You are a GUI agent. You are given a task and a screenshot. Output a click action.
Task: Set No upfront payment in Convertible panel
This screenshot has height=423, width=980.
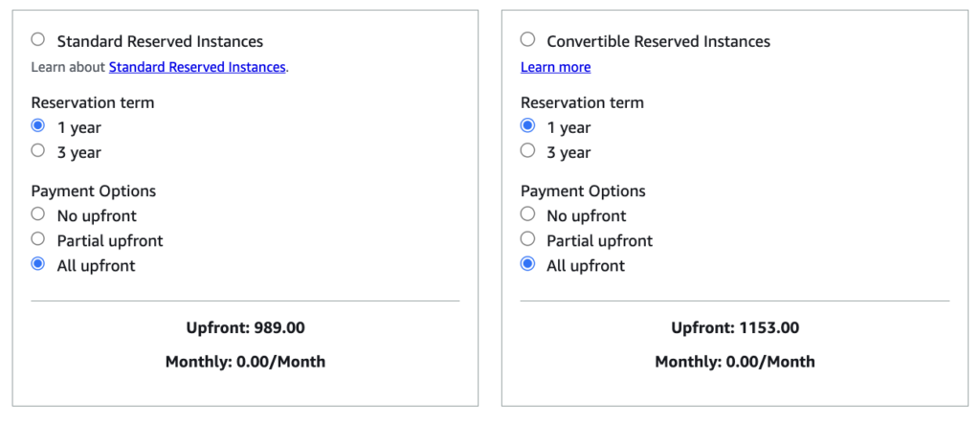(x=527, y=213)
